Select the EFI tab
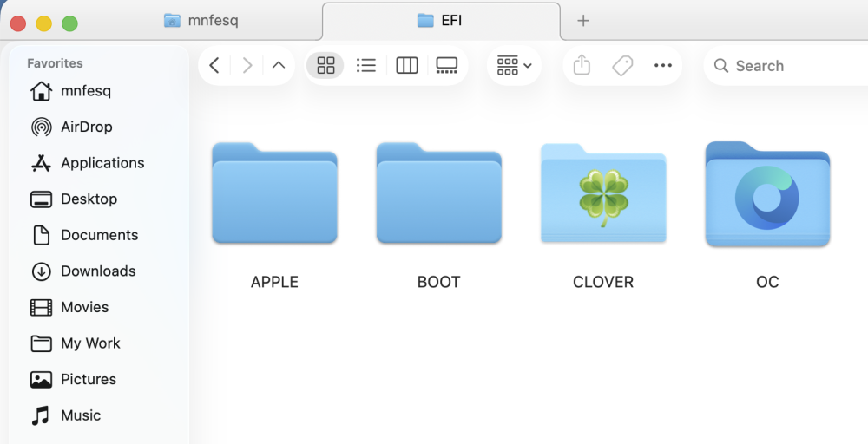This screenshot has height=444, width=868. coord(441,21)
